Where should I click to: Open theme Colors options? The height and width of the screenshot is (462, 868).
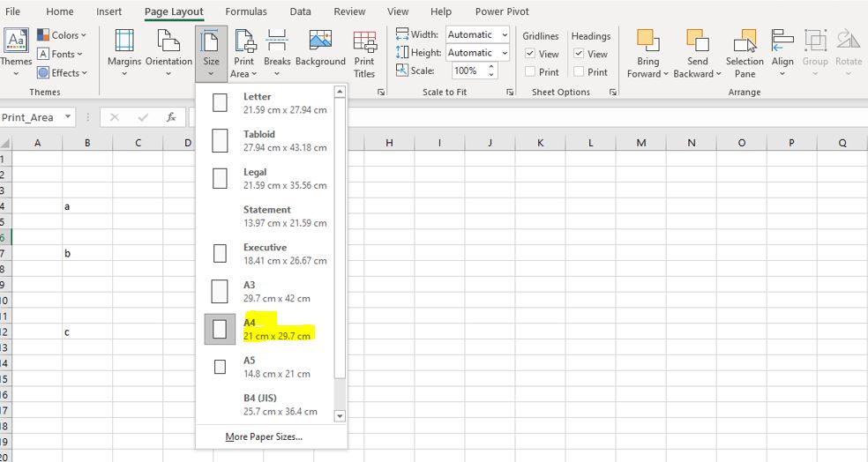(x=62, y=35)
